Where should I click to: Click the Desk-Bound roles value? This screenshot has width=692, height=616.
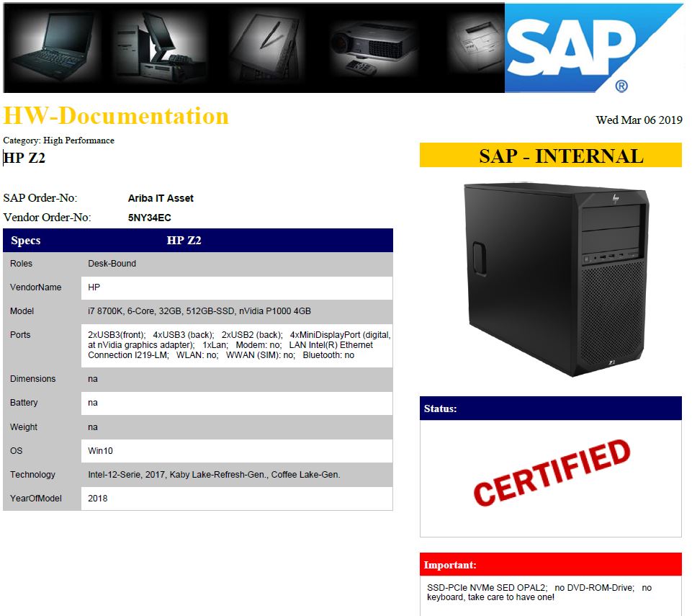[x=112, y=264]
